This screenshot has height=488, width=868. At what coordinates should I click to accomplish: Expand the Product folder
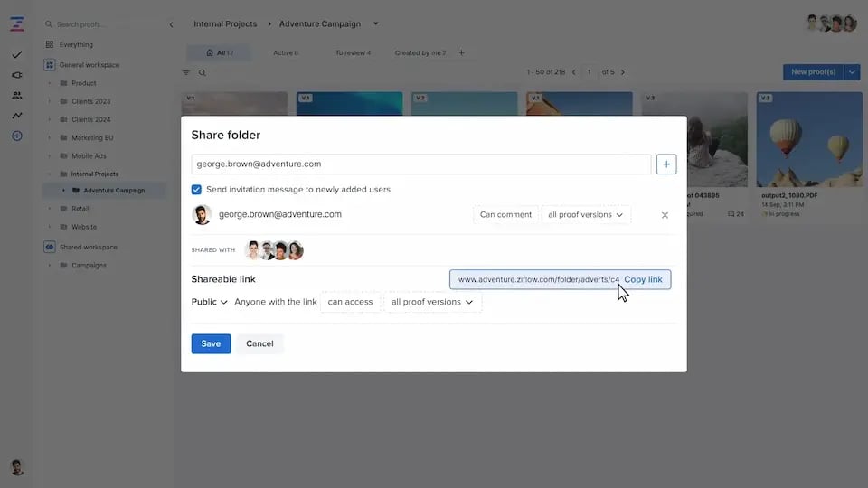[x=49, y=83]
